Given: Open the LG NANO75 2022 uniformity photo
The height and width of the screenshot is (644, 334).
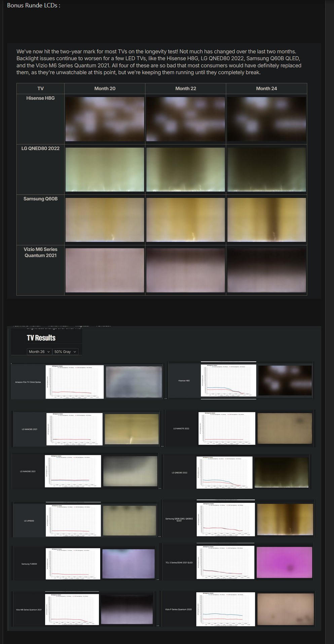Looking at the screenshot, I should coord(285,429).
